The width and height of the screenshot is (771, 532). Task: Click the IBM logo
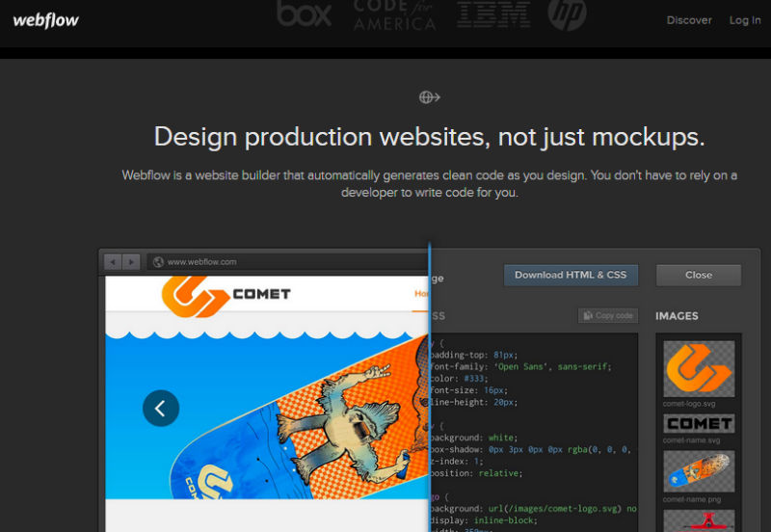click(x=492, y=13)
